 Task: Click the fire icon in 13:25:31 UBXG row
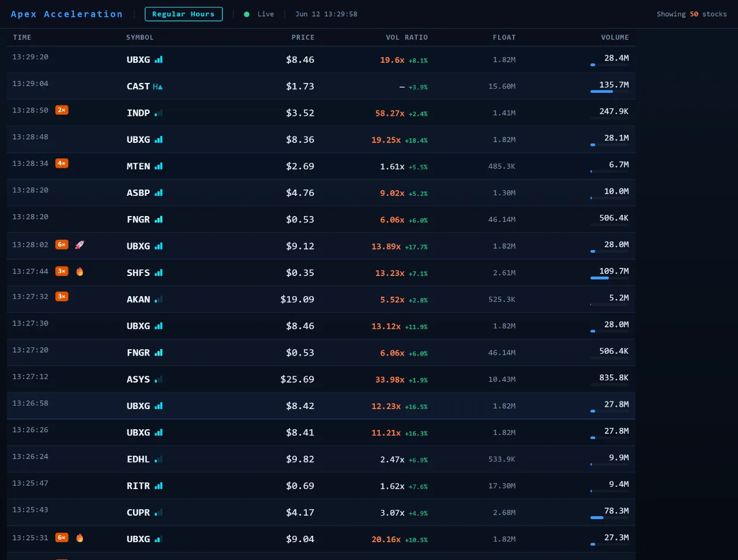80,538
